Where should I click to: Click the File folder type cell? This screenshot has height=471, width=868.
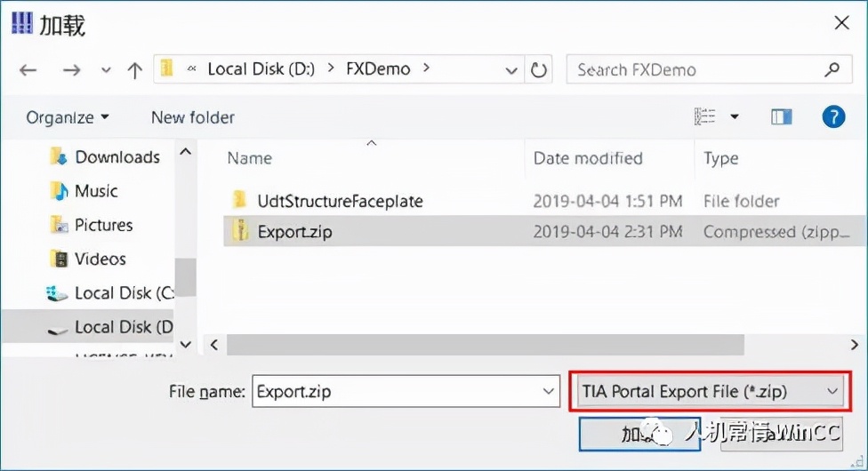pos(741,201)
